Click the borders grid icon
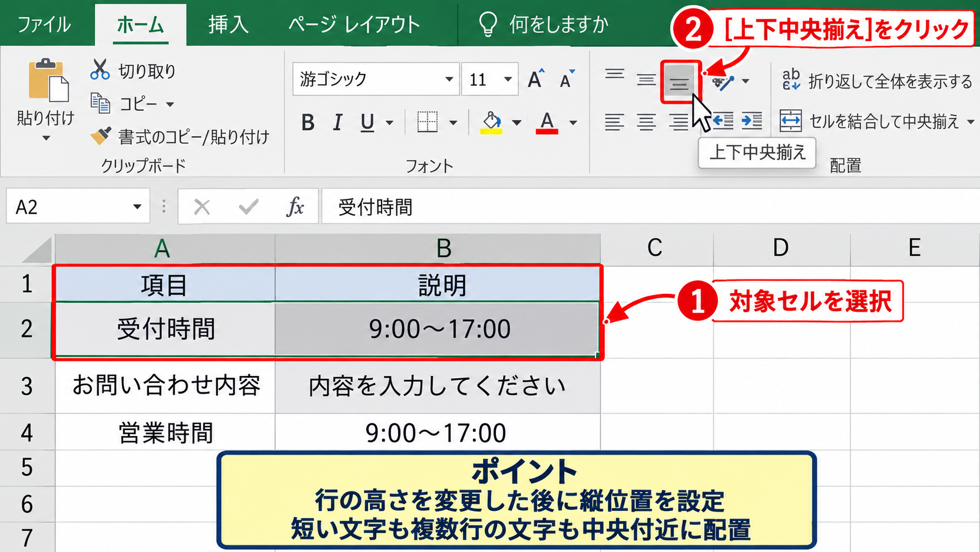The height and width of the screenshot is (552, 980). point(427,122)
